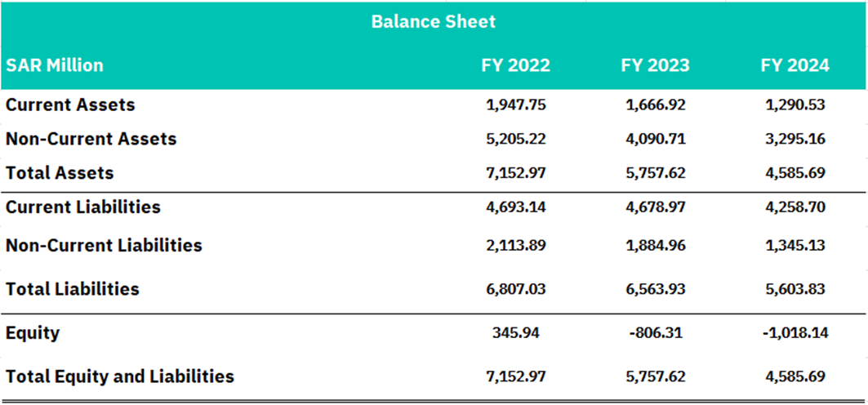Click FY 2023 Current Liabilities value 4,678.97
The width and height of the screenshot is (868, 405).
click(655, 207)
